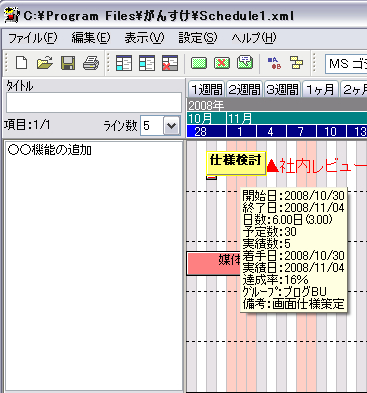Select the yellow 仕様検討 task bar
The image size is (367, 393).
pos(236,163)
